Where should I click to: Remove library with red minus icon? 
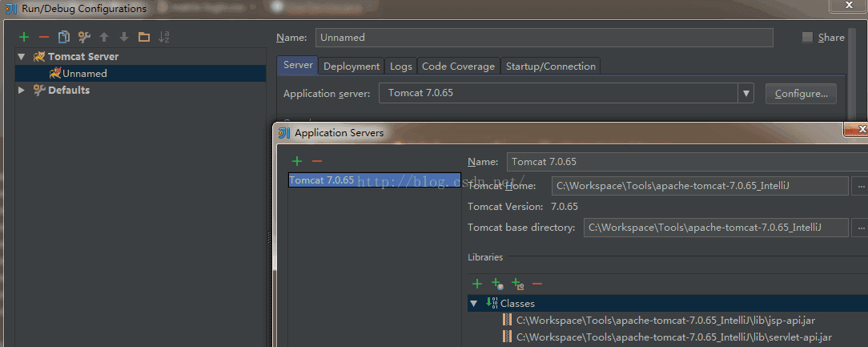click(x=537, y=284)
